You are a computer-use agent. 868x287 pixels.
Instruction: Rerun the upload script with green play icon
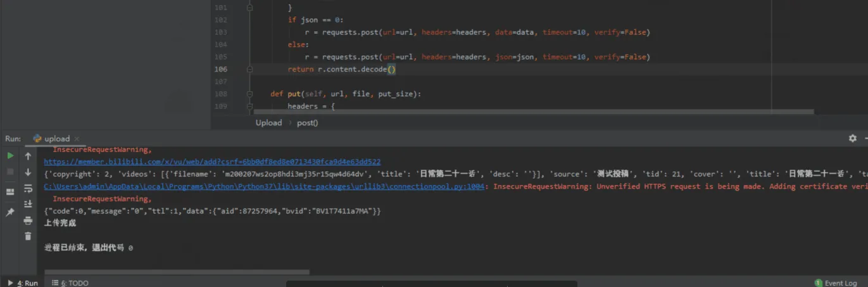(x=10, y=155)
